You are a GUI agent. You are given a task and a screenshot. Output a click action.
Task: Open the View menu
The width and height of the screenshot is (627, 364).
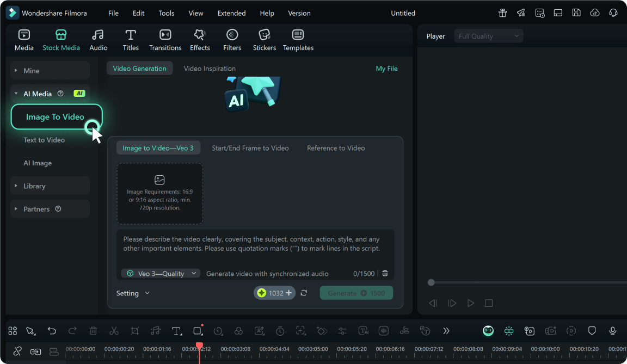196,13
